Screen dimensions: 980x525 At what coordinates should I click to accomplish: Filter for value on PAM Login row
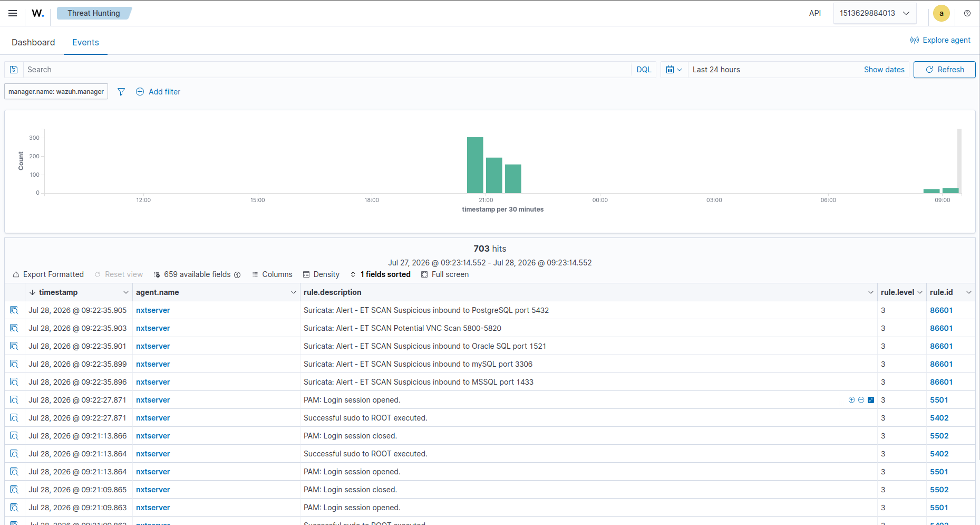point(851,400)
